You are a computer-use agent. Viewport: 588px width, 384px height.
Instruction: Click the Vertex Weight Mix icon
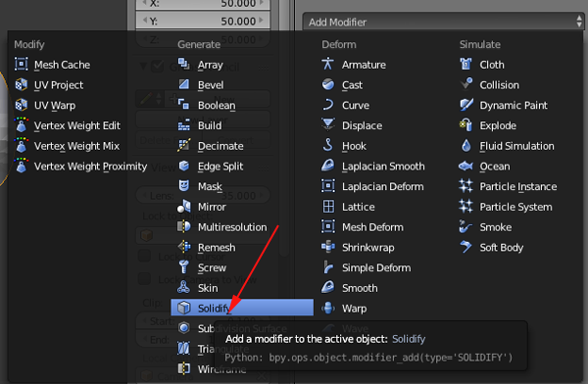point(21,145)
